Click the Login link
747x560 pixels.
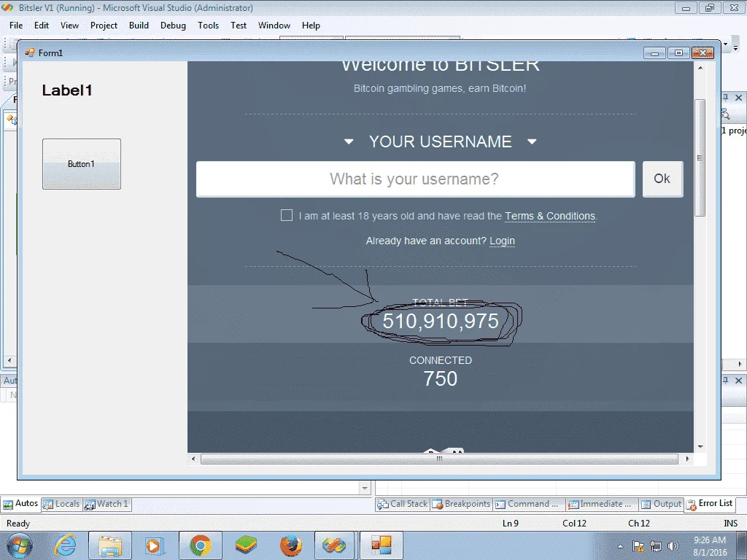(x=502, y=241)
